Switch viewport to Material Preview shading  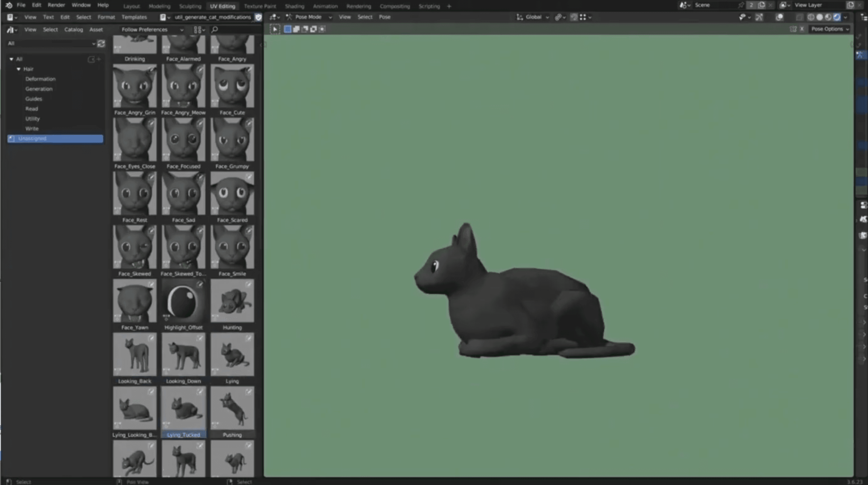pos(828,17)
